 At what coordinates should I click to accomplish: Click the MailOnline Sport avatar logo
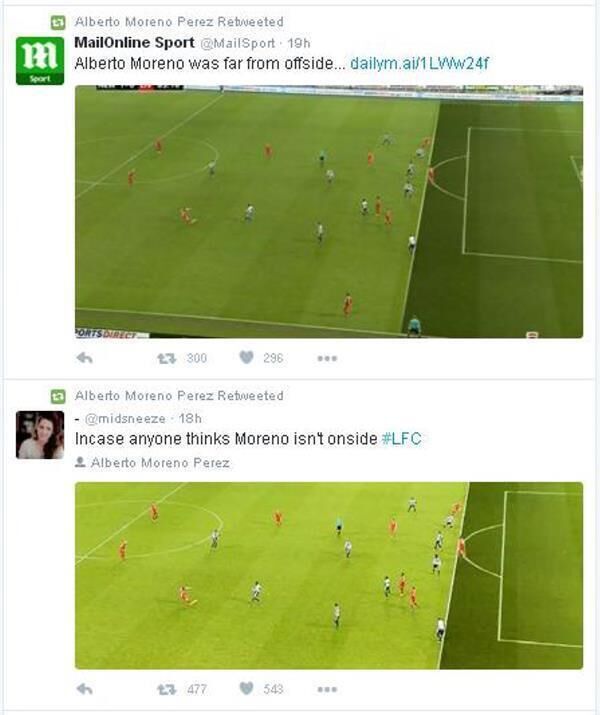(x=40, y=61)
